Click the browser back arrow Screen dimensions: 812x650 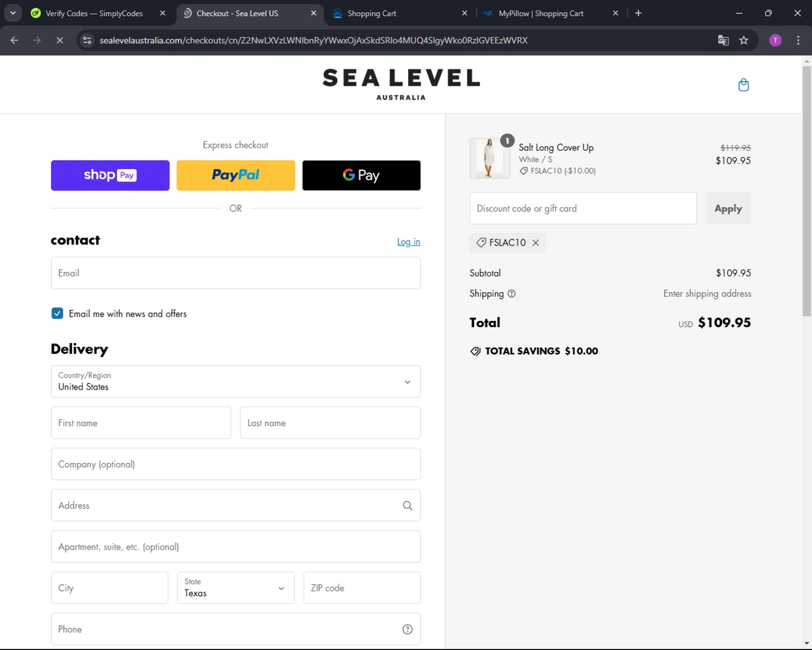[15, 40]
